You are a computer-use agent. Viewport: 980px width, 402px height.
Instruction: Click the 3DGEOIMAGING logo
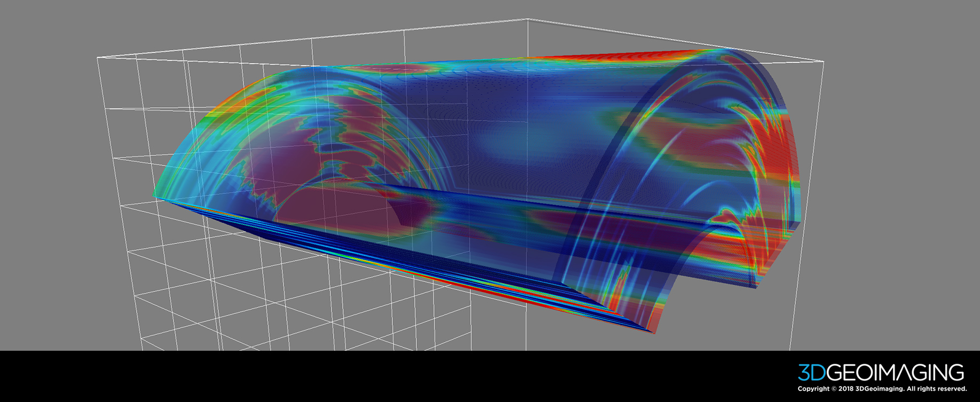(x=881, y=373)
